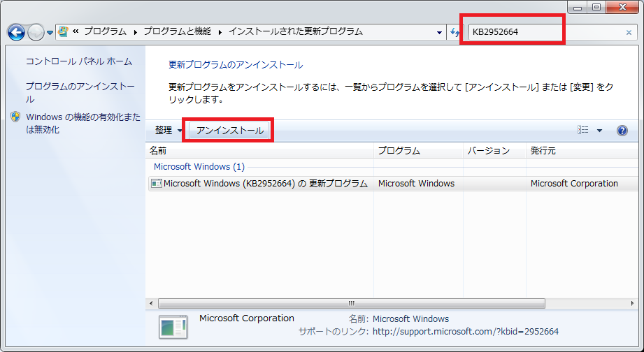This screenshot has height=352, width=644.
Task: Click the Forward navigation arrow button
Action: click(36, 32)
